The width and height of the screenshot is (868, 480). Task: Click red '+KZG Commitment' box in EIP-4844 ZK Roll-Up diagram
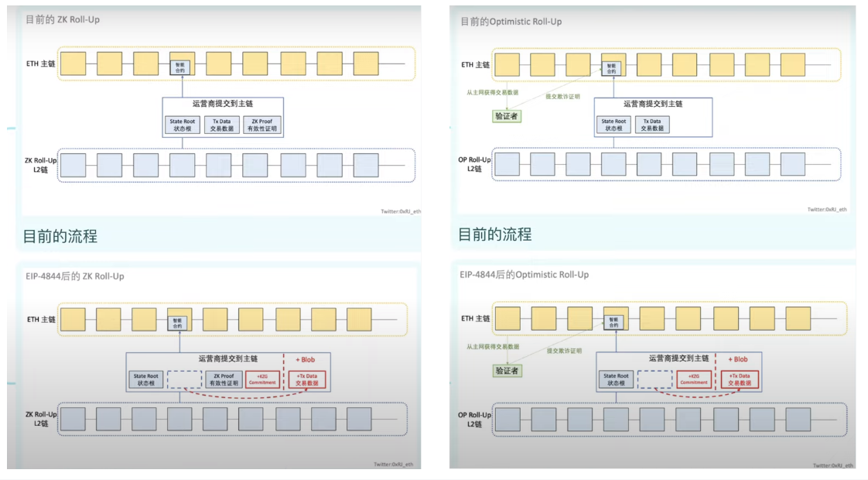point(262,379)
